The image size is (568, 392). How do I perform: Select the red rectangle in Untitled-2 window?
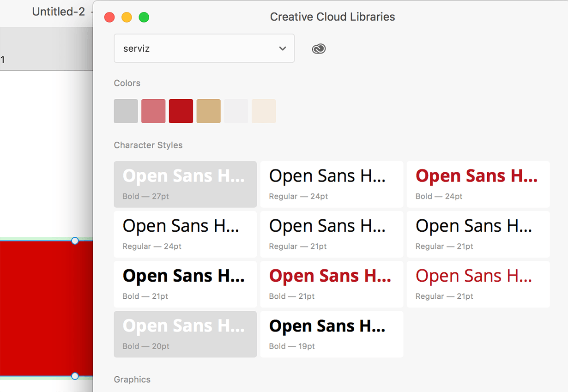(46, 308)
